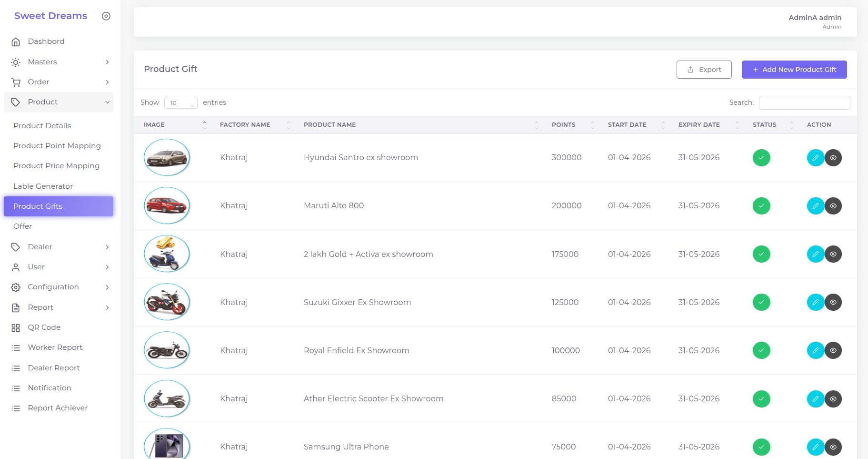Screen dimensions: 868x459
Task: Select Lable Generator in Product submenu
Action: pyautogui.click(x=43, y=186)
